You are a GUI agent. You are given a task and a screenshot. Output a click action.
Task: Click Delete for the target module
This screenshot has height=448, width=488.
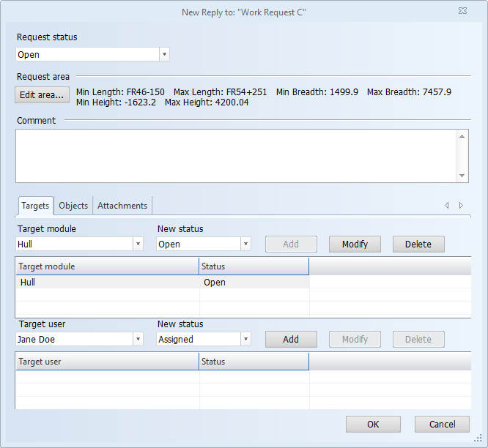418,244
